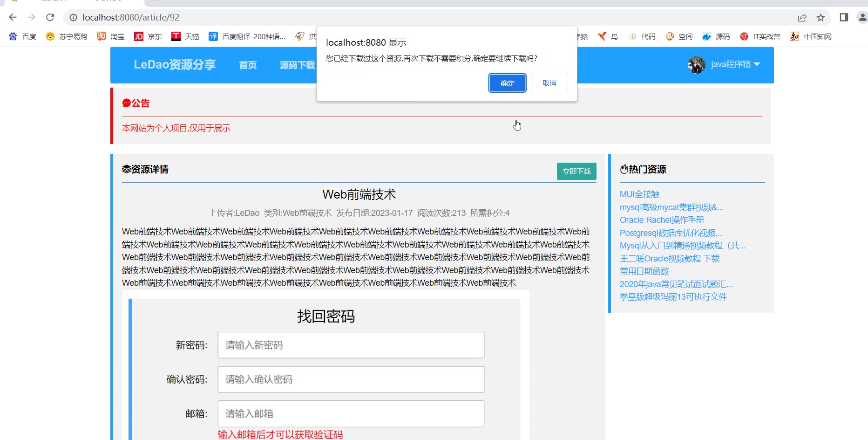Open the 鸟 bookmark
Viewport: 868px width, 440px height.
point(608,36)
